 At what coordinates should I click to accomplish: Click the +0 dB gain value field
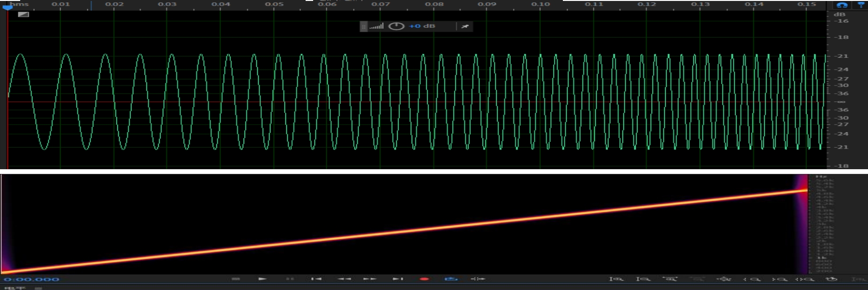tap(422, 26)
